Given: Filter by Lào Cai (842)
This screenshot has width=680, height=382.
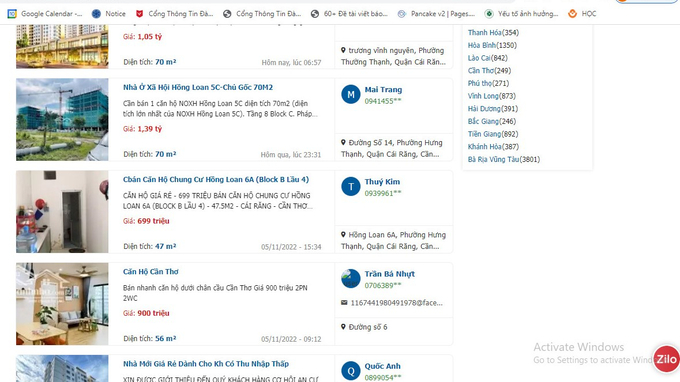Looking at the screenshot, I should (x=487, y=58).
